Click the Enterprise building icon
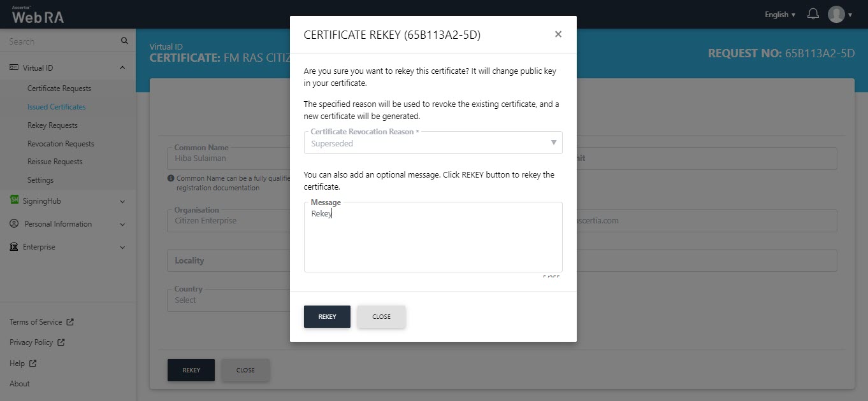Image resolution: width=868 pixels, height=401 pixels. point(14,247)
